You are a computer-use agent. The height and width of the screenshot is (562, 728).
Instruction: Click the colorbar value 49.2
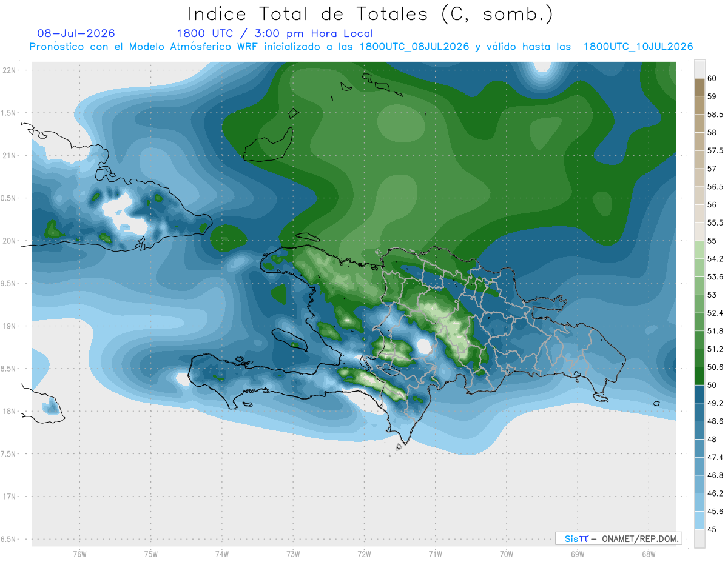pos(715,403)
